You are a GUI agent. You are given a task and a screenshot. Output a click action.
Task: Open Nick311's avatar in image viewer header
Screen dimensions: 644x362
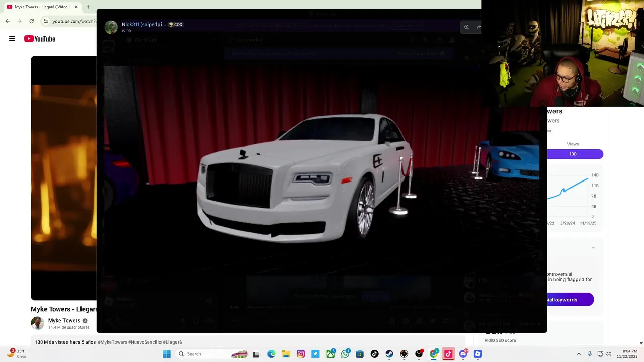(x=111, y=27)
